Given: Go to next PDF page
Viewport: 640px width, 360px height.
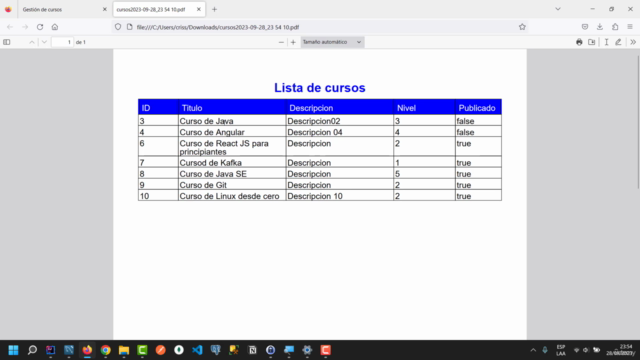Looking at the screenshot, I should tap(44, 42).
